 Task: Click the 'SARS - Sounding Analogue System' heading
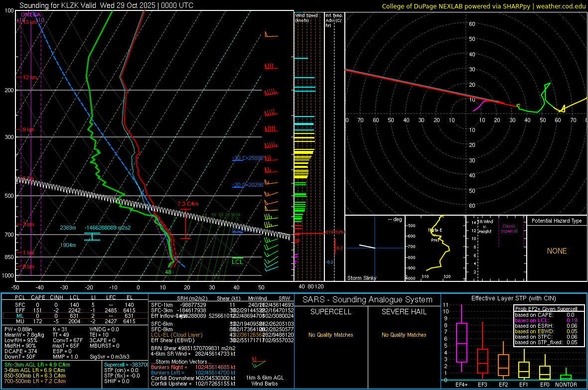click(x=368, y=300)
